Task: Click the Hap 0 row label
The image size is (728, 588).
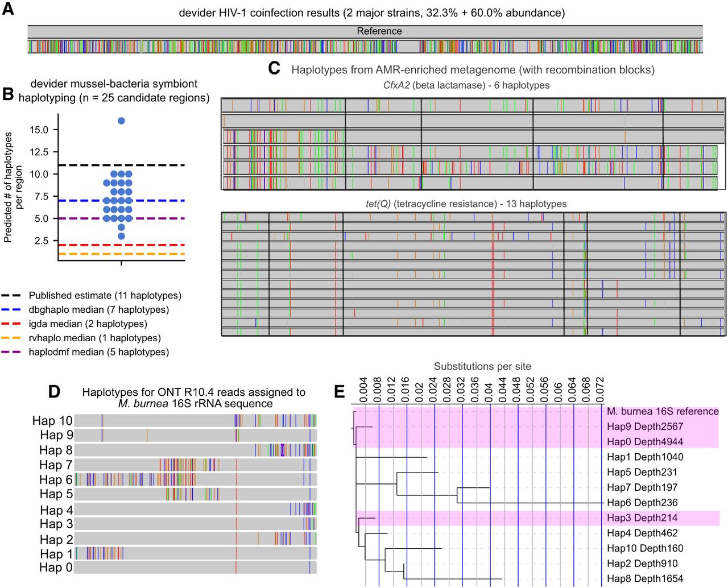Action: point(56,568)
